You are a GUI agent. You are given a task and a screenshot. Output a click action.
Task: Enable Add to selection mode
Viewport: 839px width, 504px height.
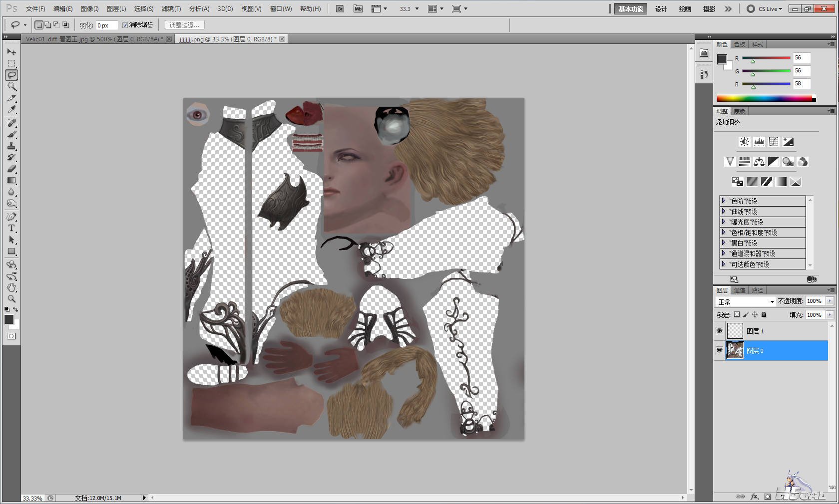pyautogui.click(x=48, y=25)
